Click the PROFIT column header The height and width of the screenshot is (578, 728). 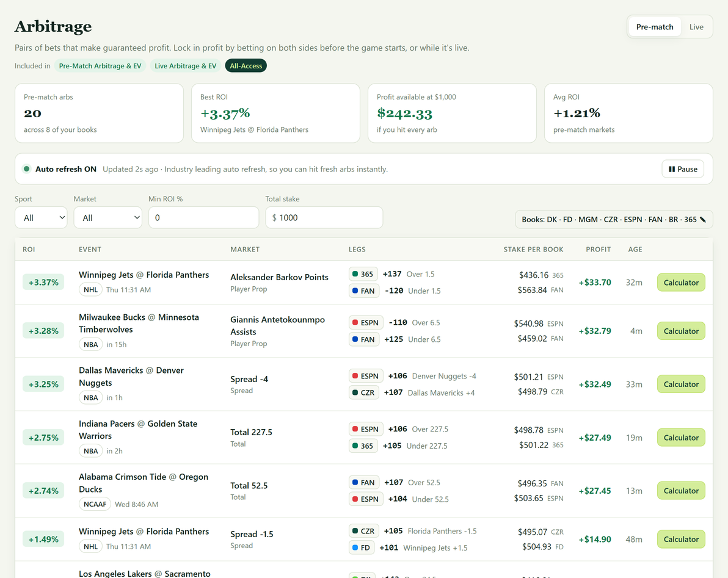[x=599, y=249]
